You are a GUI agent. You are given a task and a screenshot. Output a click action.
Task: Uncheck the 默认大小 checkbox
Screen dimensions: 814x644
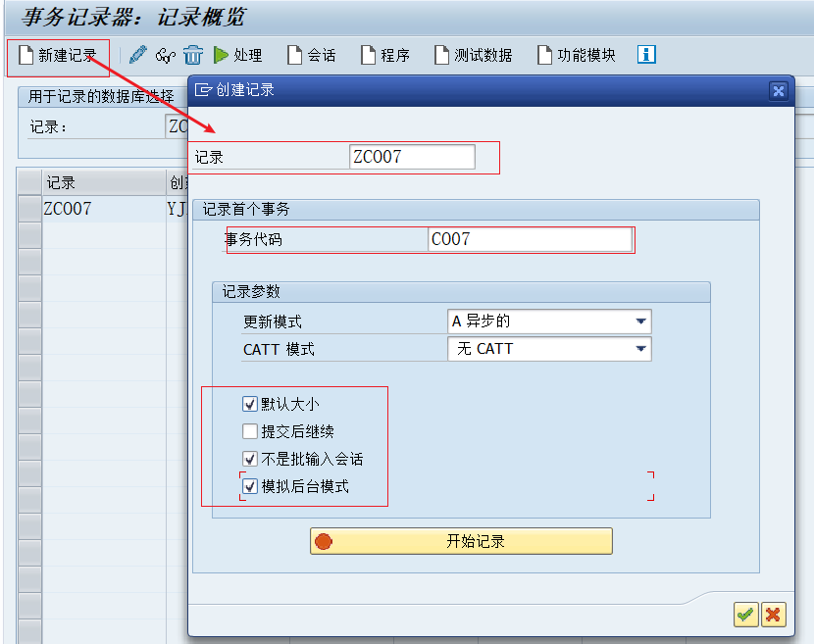coord(250,404)
